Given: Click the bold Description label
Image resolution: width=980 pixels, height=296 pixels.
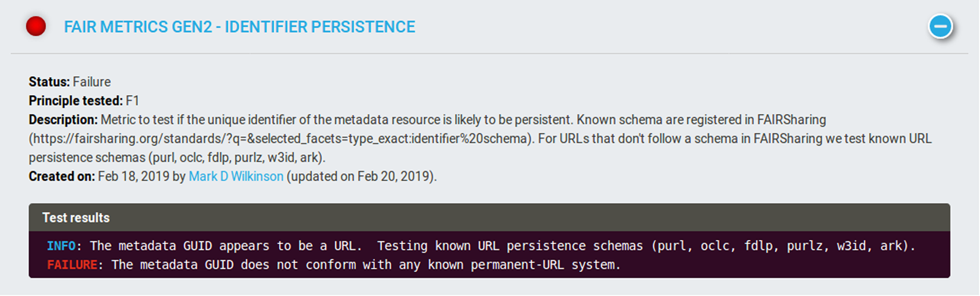Looking at the screenshot, I should [x=63, y=120].
